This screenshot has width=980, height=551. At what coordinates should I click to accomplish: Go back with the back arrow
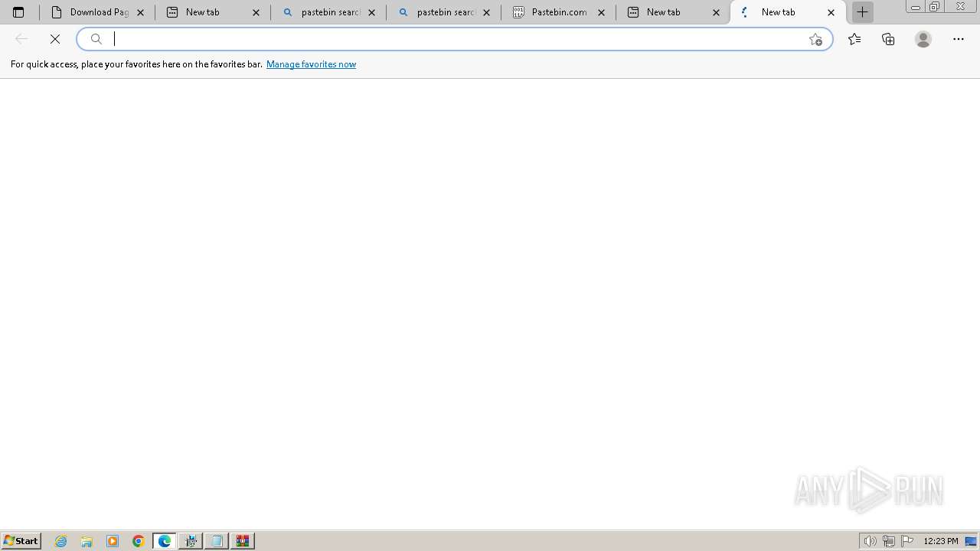21,39
